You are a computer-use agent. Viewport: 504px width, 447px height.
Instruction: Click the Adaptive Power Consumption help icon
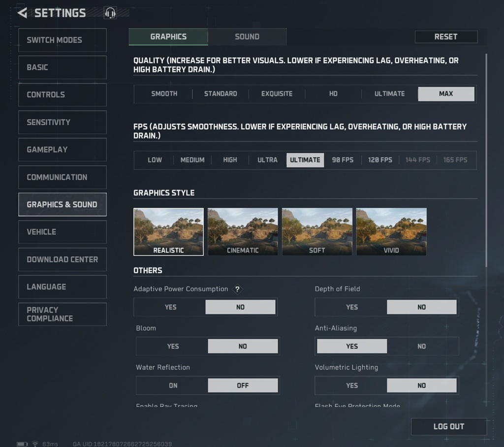tap(237, 289)
